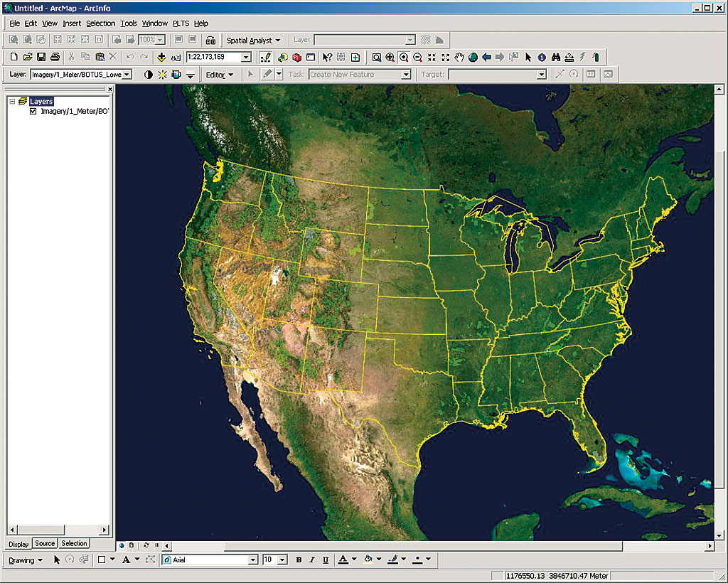
Task: Click the font color A swatch
Action: [343, 560]
